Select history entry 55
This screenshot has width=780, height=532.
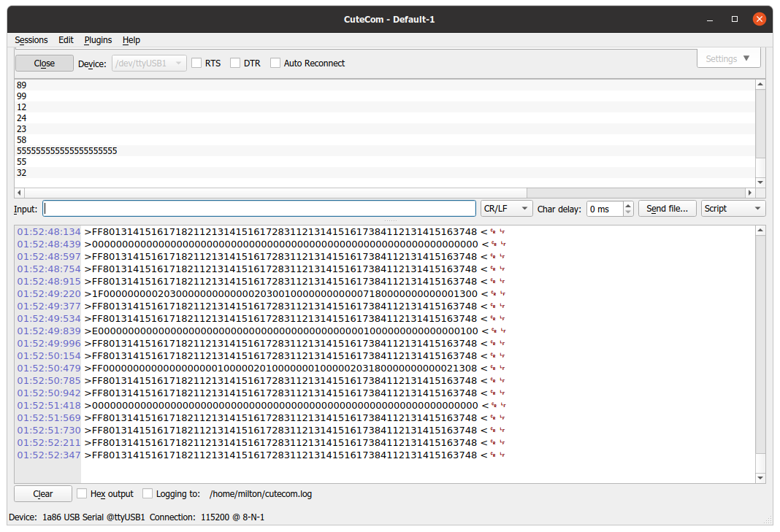(x=385, y=161)
